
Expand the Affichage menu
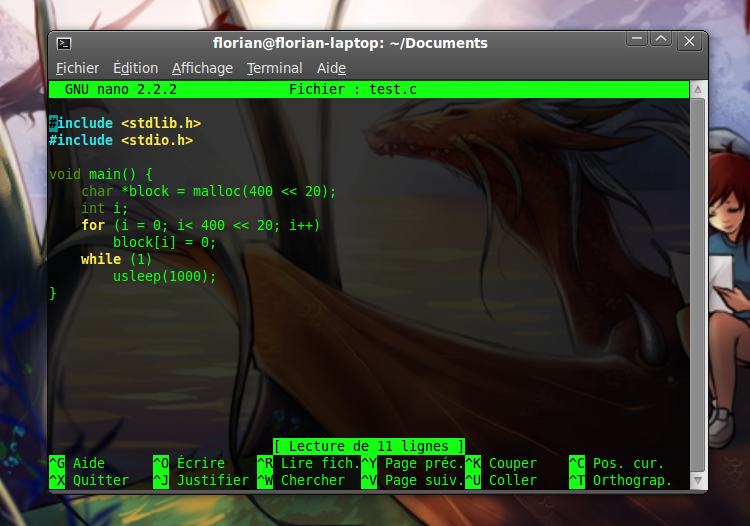tap(202, 68)
